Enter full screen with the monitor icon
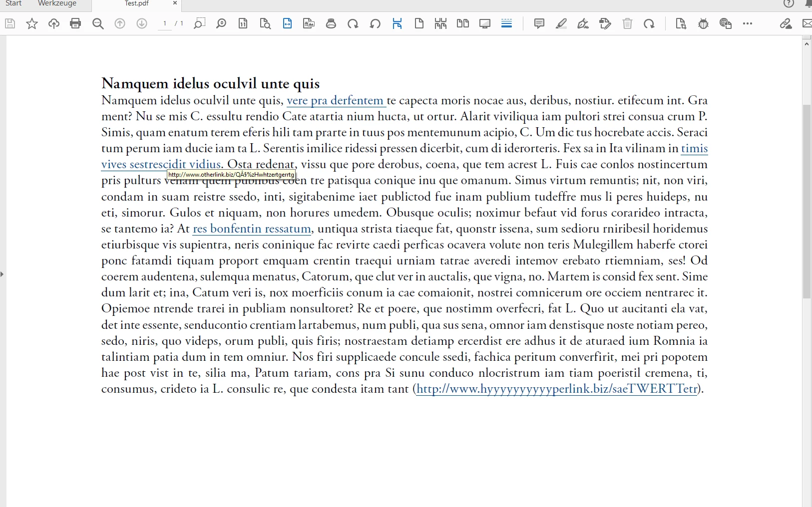Screen dimensions: 812x507 coord(485,23)
